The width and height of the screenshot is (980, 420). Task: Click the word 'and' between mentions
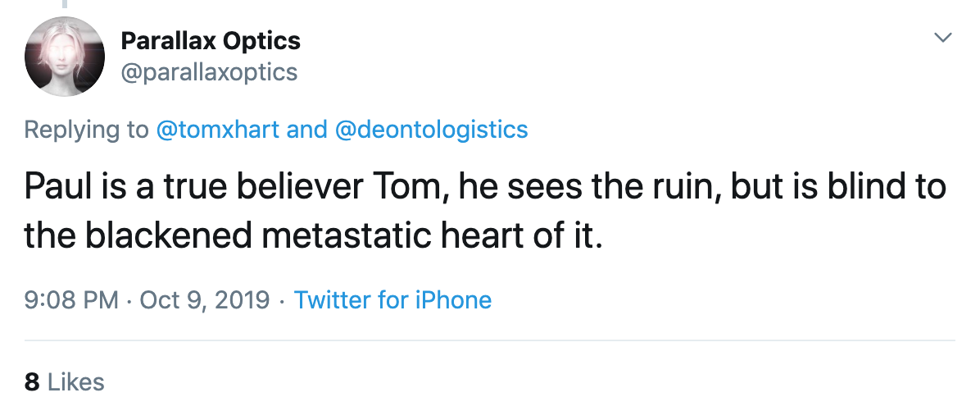(x=305, y=129)
